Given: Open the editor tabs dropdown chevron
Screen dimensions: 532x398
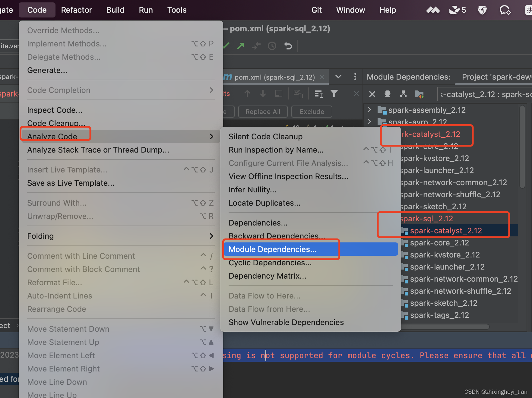Looking at the screenshot, I should pyautogui.click(x=338, y=77).
